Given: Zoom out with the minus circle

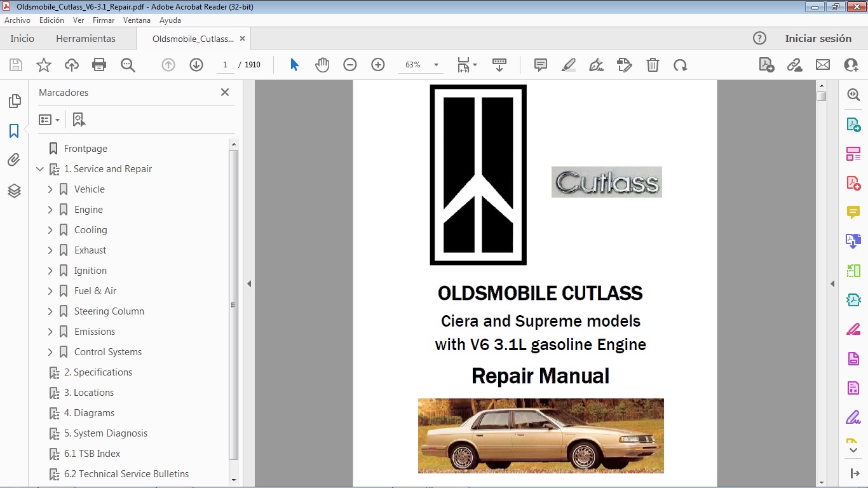Looking at the screenshot, I should coord(350,65).
